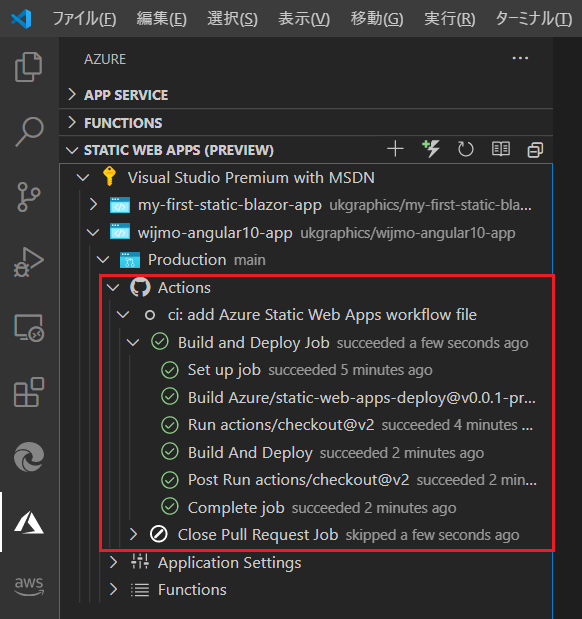Viewport: 582px width, 619px height.
Task: Open the ターミナル(T) menu
Action: click(x=533, y=19)
